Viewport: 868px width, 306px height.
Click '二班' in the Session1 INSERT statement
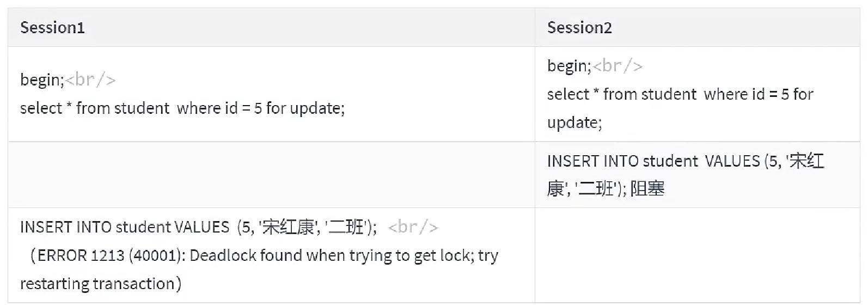click(347, 227)
